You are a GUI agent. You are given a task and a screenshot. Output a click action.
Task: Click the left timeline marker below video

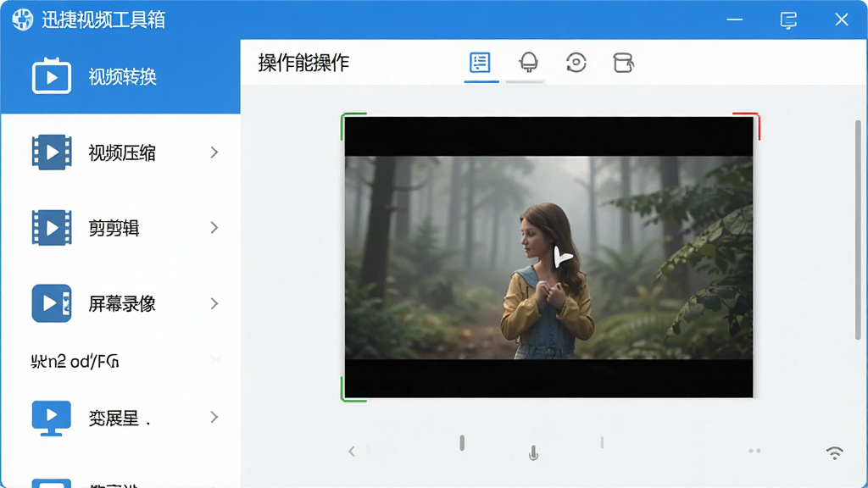462,442
